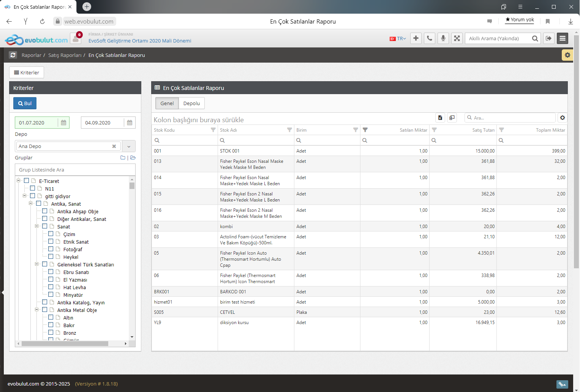Check the E-Ticaret group checkbox
Image resolution: width=580 pixels, height=392 pixels.
coord(27,181)
